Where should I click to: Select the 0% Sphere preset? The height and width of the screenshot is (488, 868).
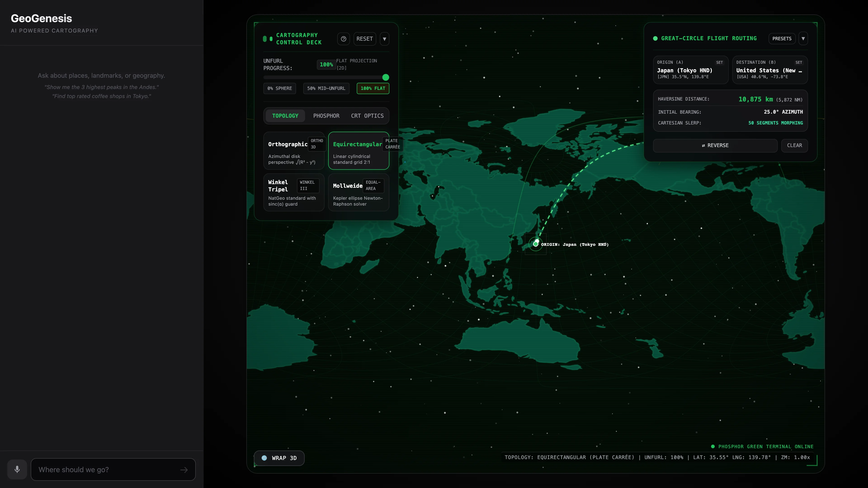pos(280,88)
